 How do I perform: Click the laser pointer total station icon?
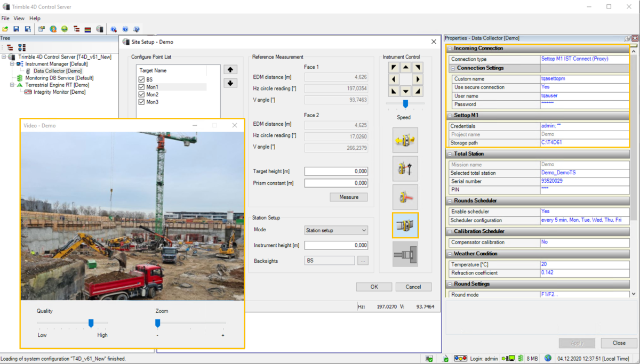[405, 197]
